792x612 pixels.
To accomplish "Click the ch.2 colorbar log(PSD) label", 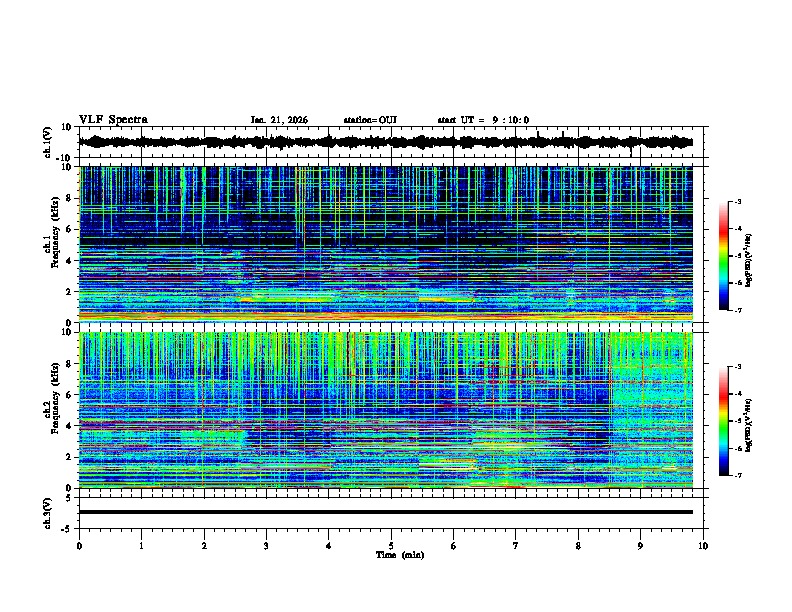I will pos(749,425).
